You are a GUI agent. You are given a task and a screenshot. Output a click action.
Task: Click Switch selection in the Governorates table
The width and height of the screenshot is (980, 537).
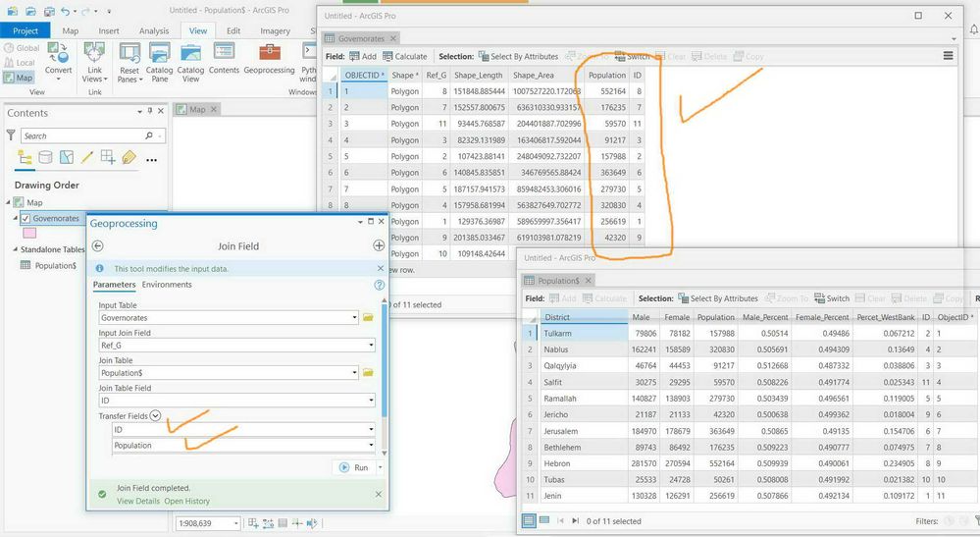coord(632,56)
